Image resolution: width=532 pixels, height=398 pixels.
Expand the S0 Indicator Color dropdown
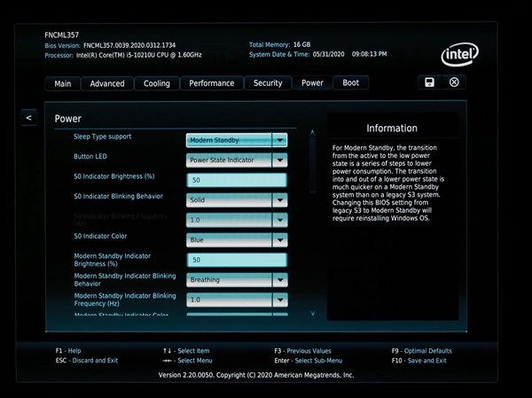[237, 240]
